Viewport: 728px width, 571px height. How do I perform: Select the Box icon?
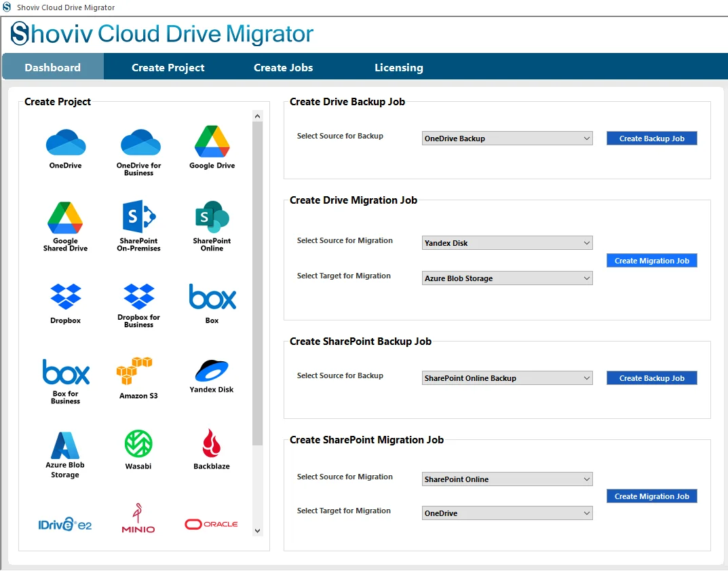pos(212,297)
